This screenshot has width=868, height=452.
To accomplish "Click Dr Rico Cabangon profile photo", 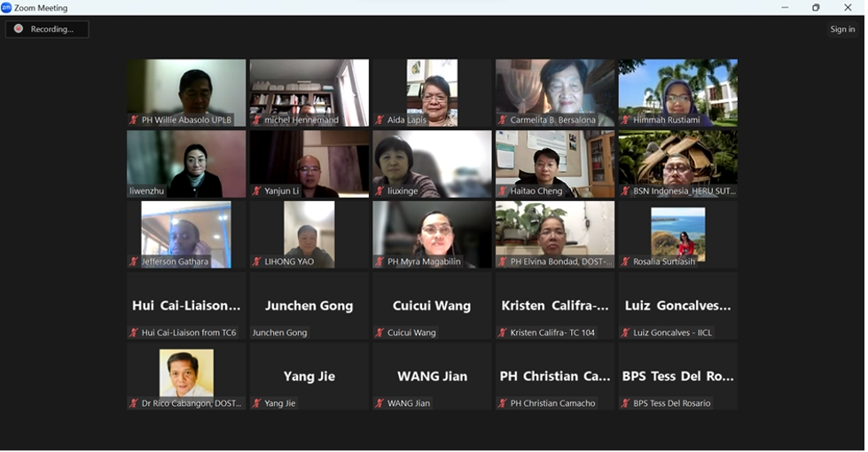I will (186, 373).
